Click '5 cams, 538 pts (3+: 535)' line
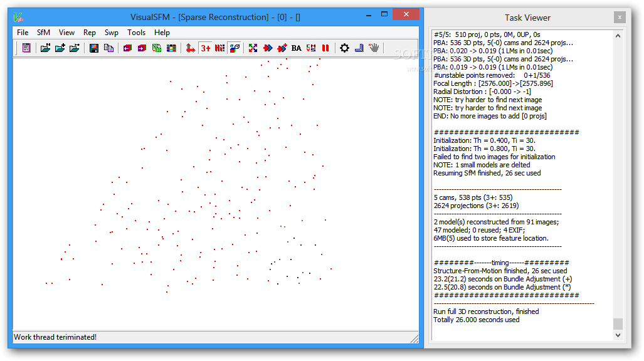 point(473,197)
